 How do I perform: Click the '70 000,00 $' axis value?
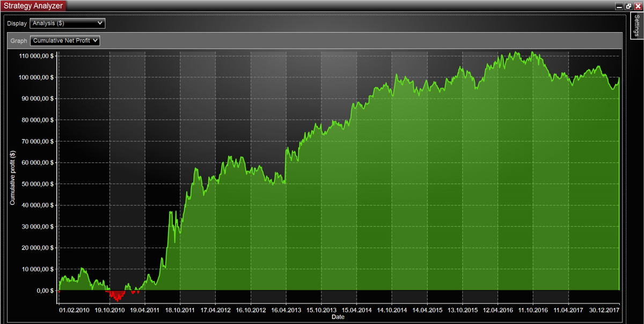pyautogui.click(x=38, y=141)
